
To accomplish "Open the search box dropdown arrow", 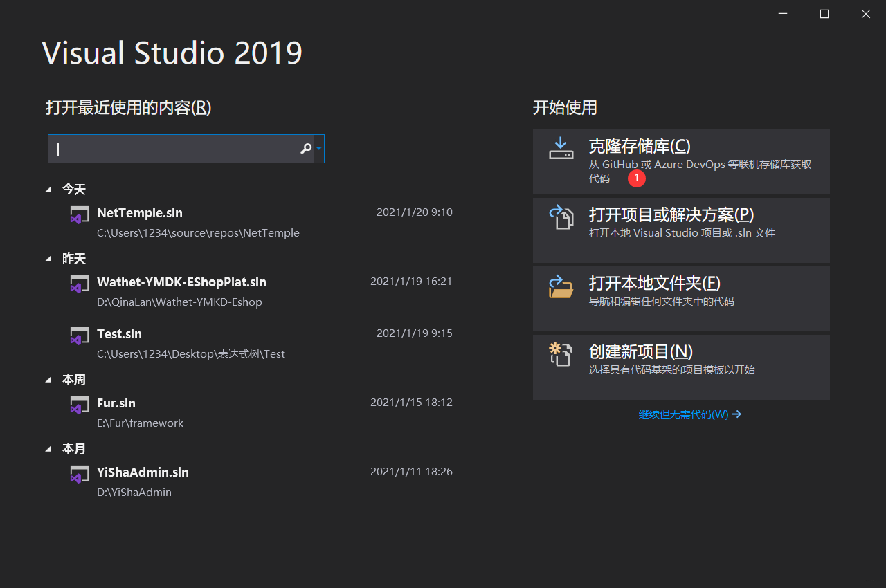I will pyautogui.click(x=319, y=149).
